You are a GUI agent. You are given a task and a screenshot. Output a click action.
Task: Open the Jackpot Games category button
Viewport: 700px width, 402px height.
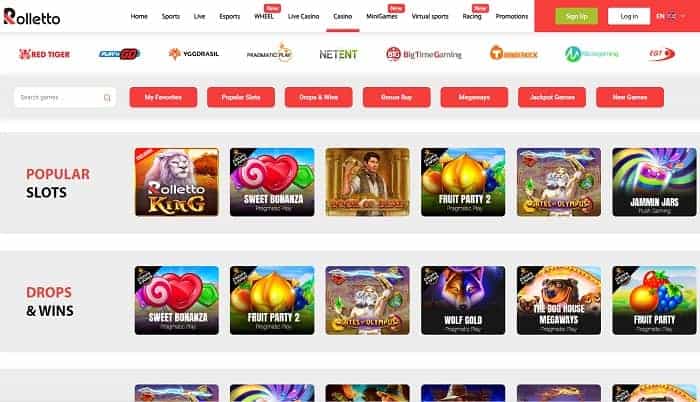[552, 97]
